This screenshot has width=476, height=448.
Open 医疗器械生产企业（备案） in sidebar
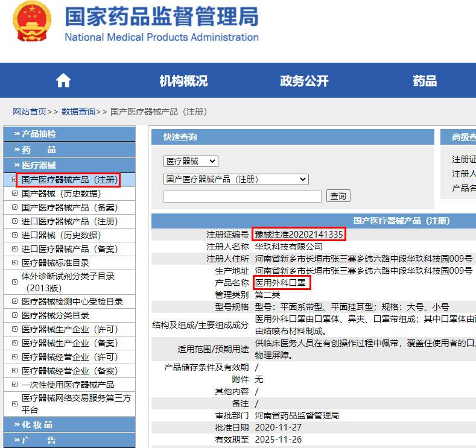pos(69,343)
